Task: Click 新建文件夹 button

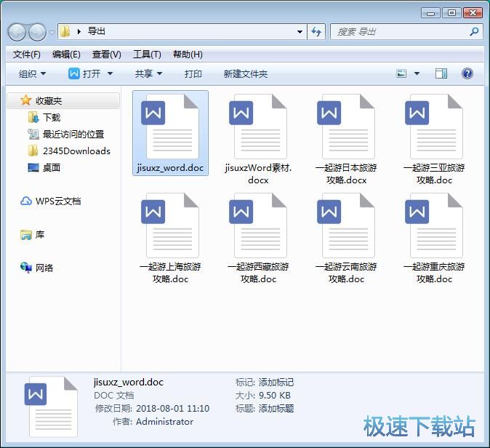Action: 245,74
